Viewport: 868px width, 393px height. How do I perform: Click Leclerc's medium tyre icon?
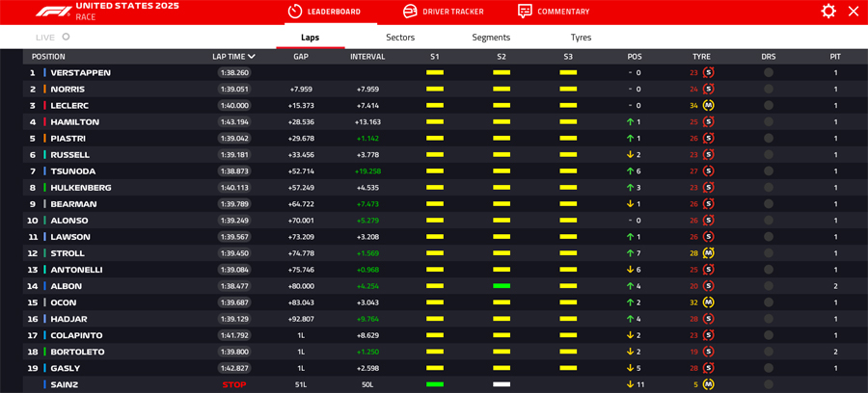tap(709, 106)
